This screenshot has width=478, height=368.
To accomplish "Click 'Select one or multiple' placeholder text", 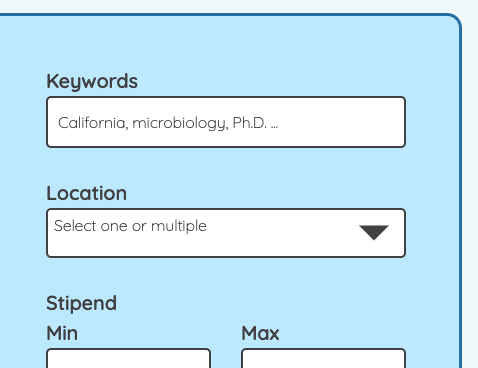I will click(130, 226).
